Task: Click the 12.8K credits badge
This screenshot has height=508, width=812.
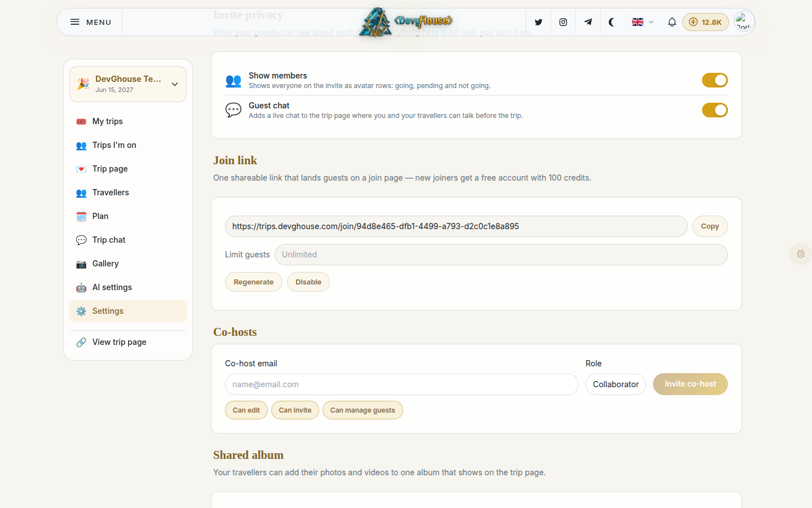Action: tap(705, 22)
